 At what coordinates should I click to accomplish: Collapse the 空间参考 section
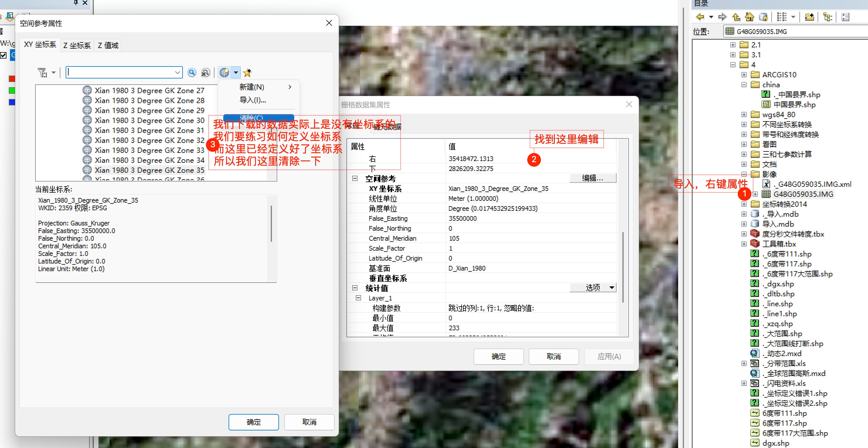355,178
